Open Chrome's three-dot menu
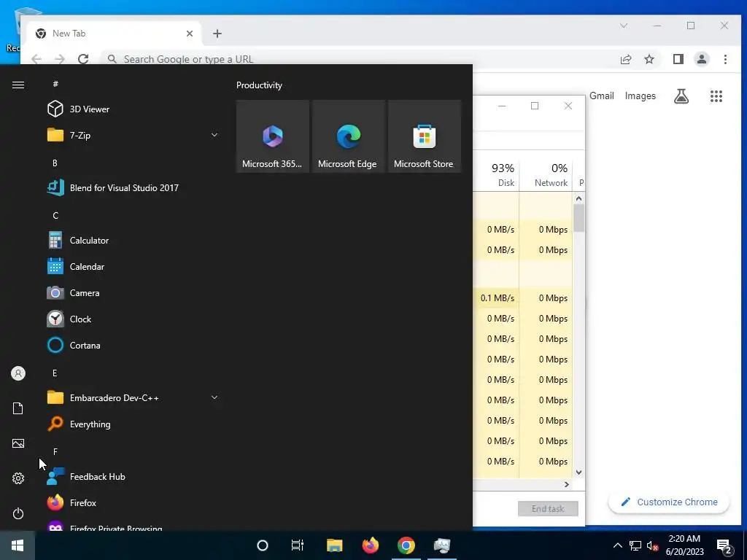 725,59
